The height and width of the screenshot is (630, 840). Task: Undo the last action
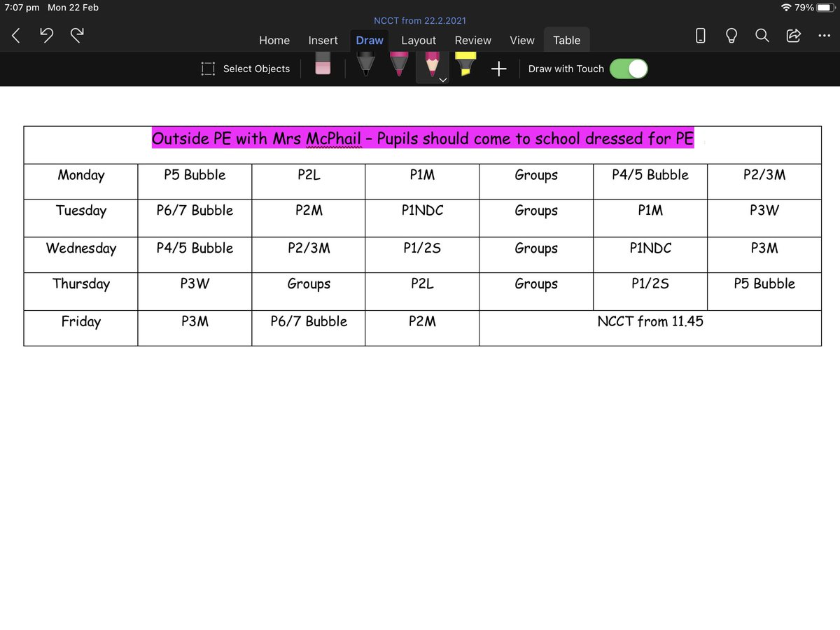(x=47, y=36)
